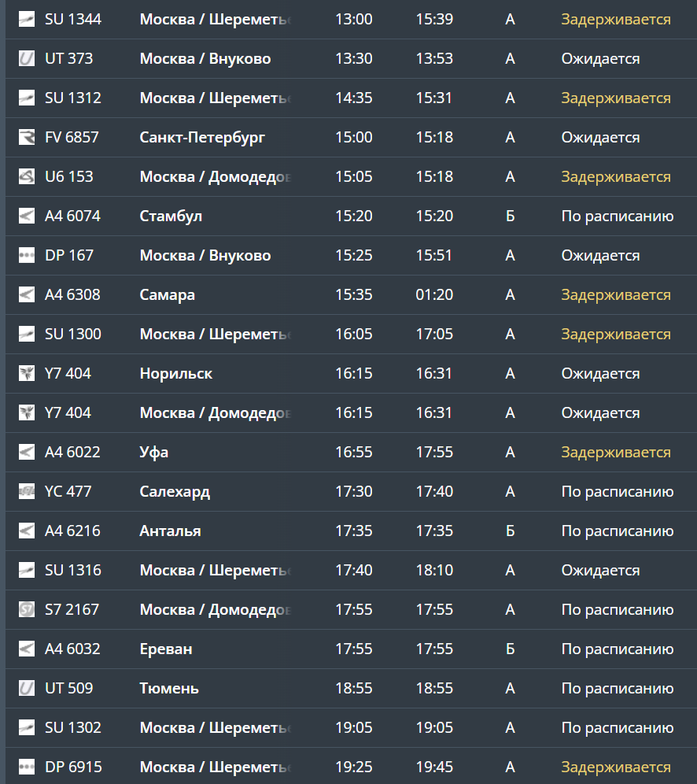
Task: Click the S7 logo beside S7 2167
Action: (x=27, y=610)
